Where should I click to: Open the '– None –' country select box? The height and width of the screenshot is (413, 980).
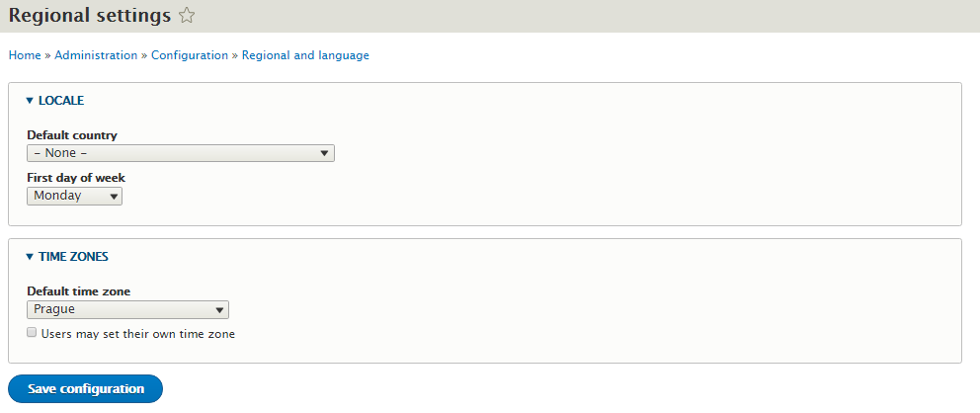[181, 153]
